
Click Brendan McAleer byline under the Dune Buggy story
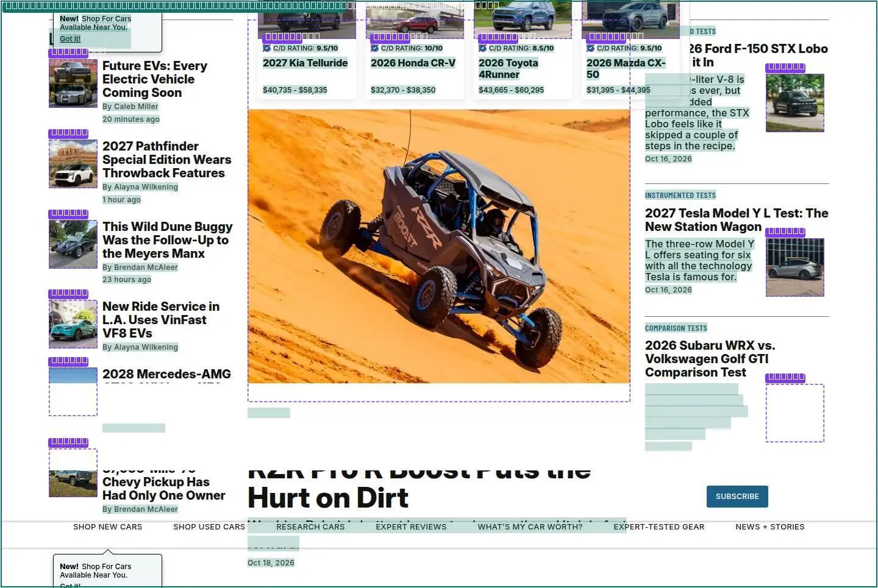[140, 267]
